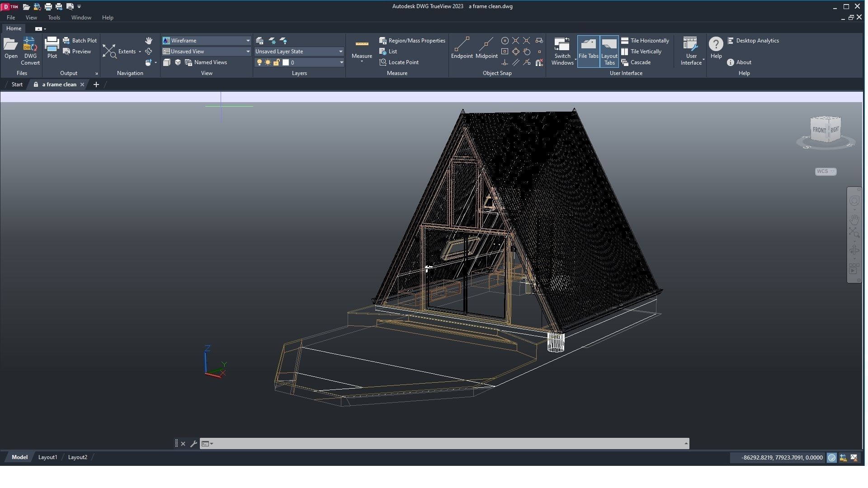This screenshot has height=488, width=868.
Task: Open the Unsaved View dropdown
Action: click(x=207, y=52)
